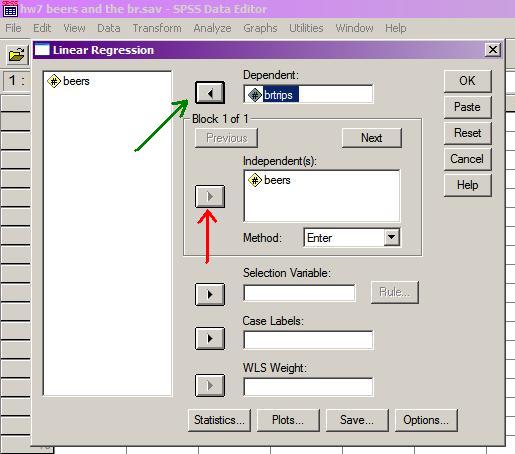Screen dimensions: 515x454
Task: Expand the Method dropdown arrow
Action: (x=392, y=237)
